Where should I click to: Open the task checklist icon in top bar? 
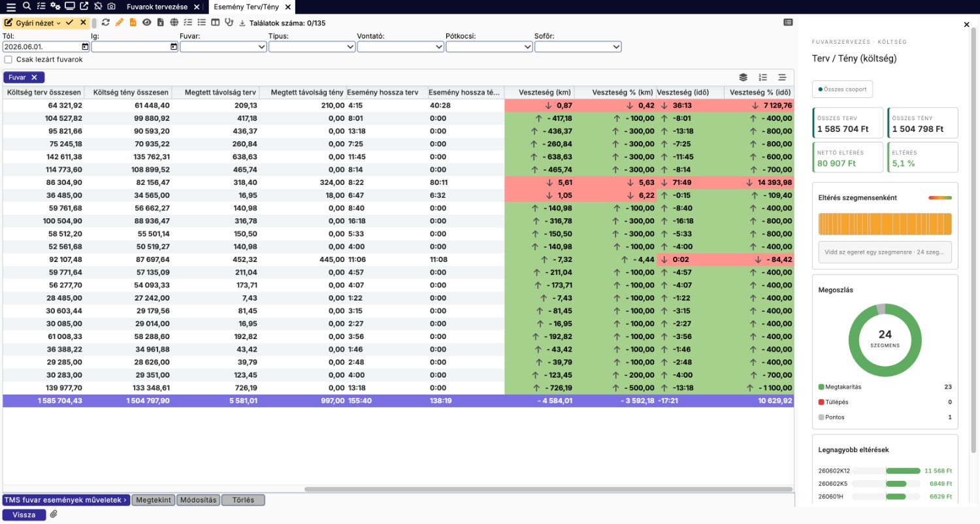click(41, 6)
